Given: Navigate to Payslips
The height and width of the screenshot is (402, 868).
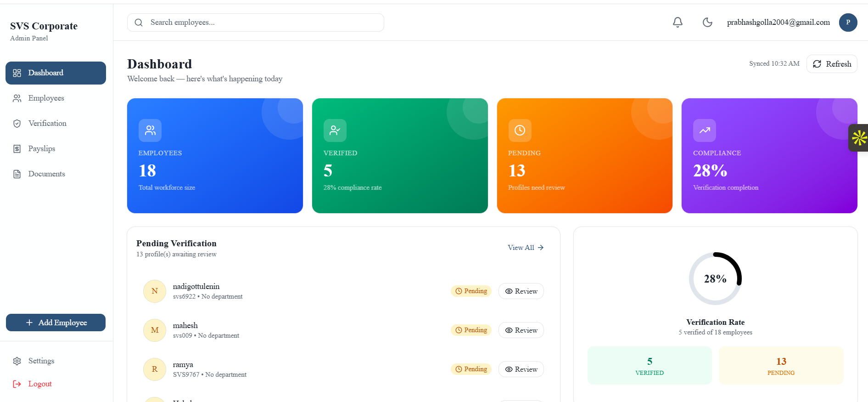Looking at the screenshot, I should pos(56,149).
